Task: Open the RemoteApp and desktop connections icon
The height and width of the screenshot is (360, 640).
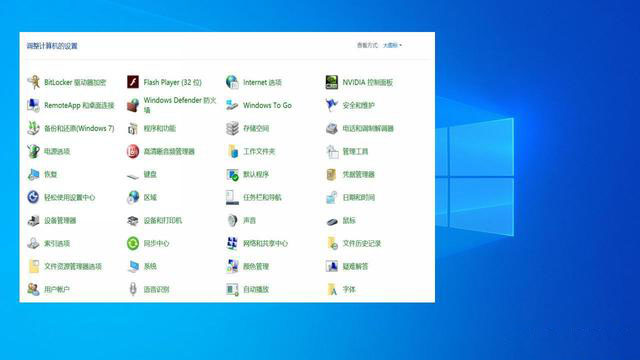Action: 33,105
